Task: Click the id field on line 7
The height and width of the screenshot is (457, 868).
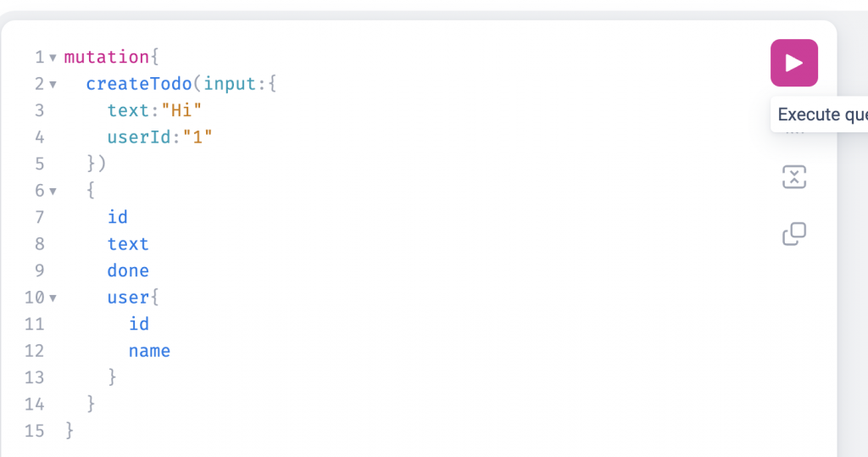Action: point(117,216)
